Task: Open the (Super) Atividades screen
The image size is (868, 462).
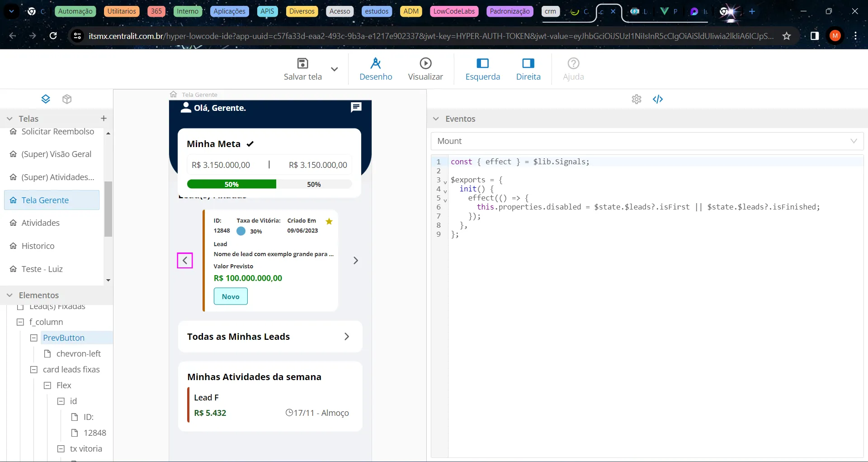Action: click(x=52, y=177)
